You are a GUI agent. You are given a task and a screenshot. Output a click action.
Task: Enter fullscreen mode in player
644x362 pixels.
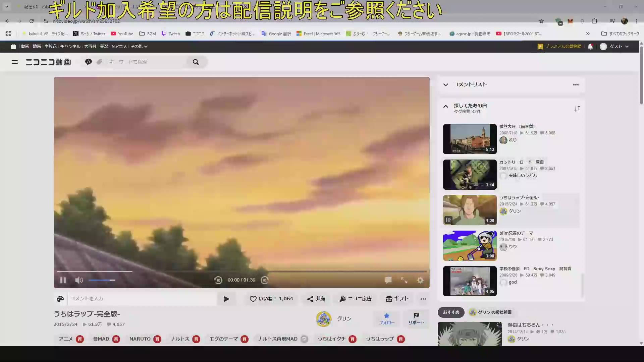[x=404, y=280]
